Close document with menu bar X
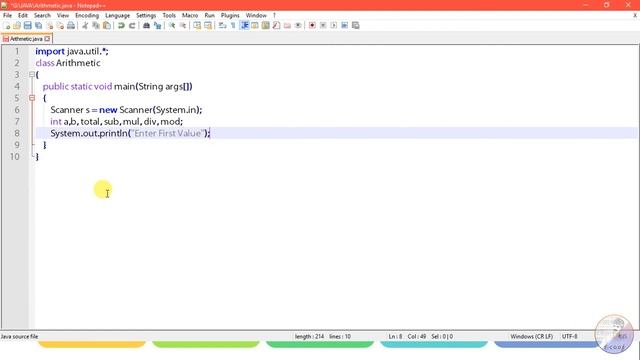This screenshot has width=640, height=360. [x=635, y=15]
